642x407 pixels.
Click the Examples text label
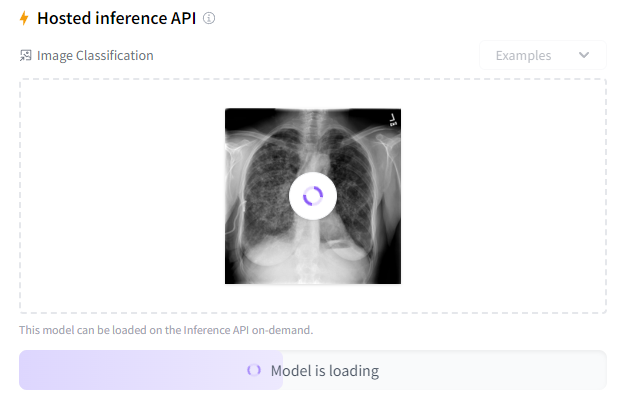click(523, 55)
